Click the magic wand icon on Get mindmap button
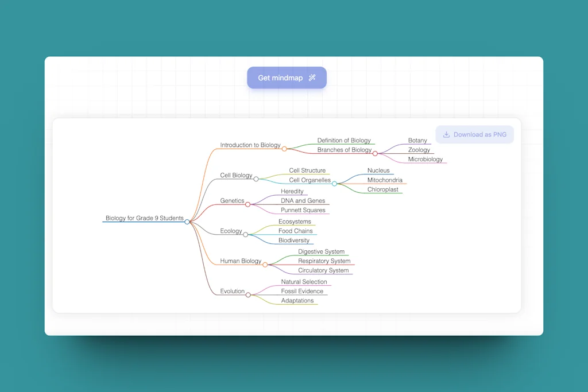The height and width of the screenshot is (392, 588). [x=312, y=77]
